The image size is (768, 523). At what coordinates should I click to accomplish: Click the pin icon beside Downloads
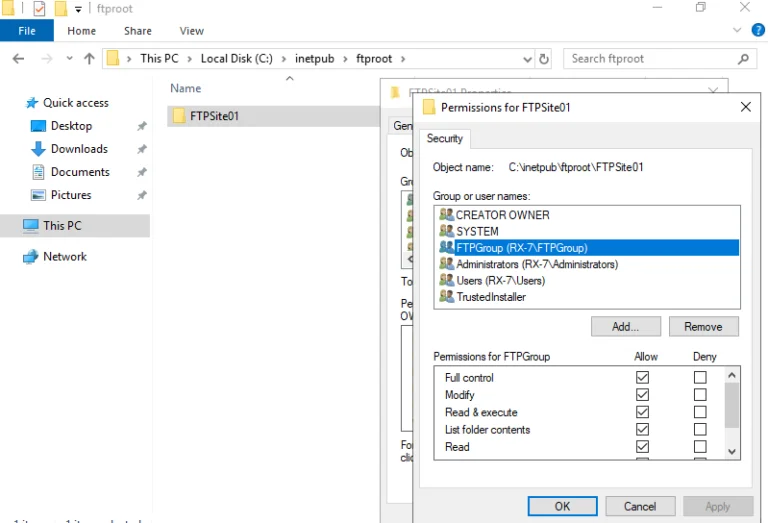[142, 149]
